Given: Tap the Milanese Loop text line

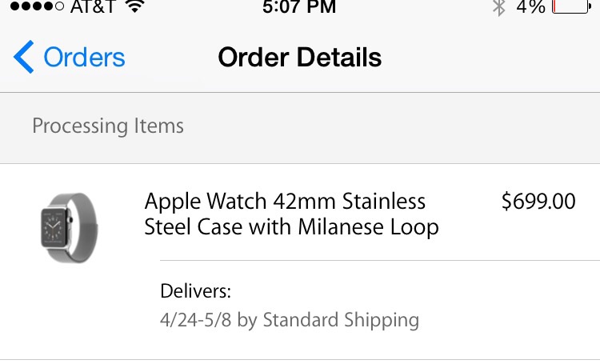Looking at the screenshot, I should point(291,227).
